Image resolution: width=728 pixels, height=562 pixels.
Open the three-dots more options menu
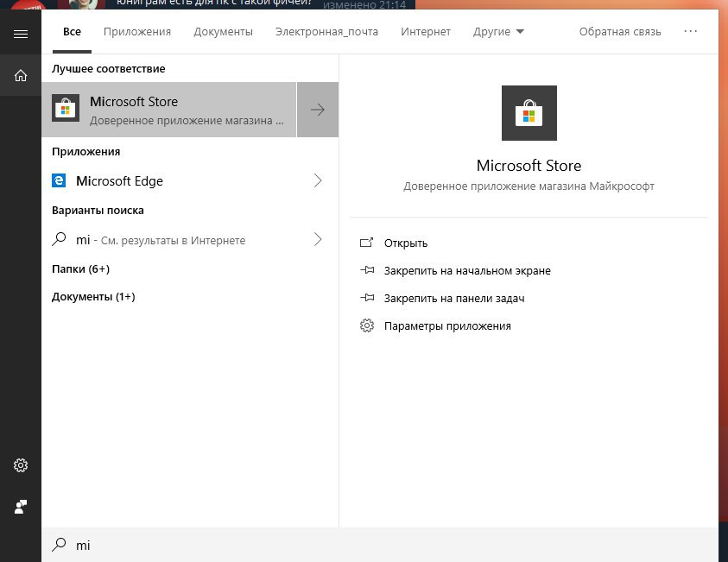point(690,31)
